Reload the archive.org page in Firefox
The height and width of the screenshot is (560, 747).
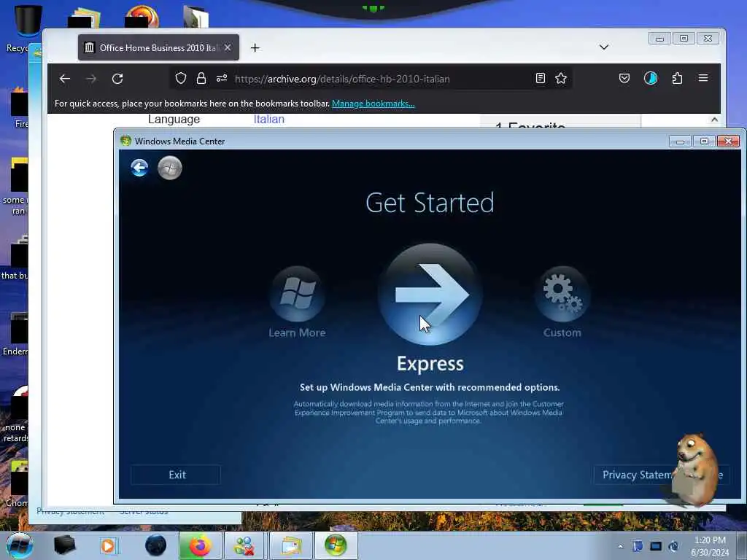(x=117, y=79)
